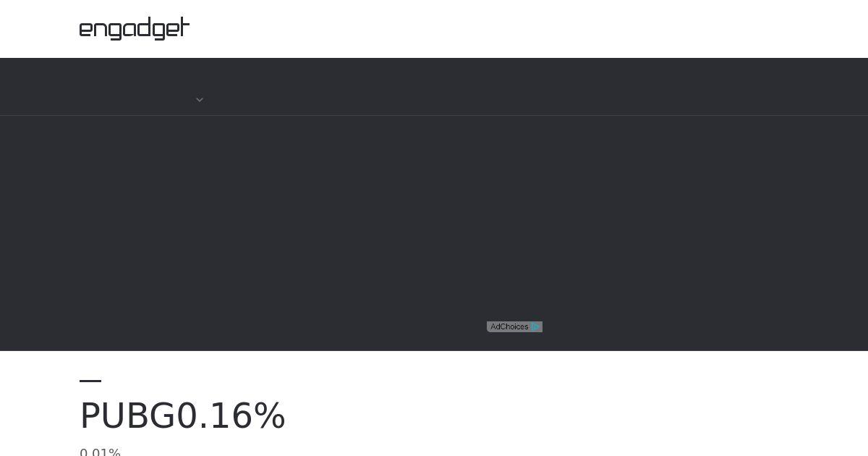Click the 'AdChoices' text in the ad badge
This screenshot has width=868, height=456.
tap(509, 327)
